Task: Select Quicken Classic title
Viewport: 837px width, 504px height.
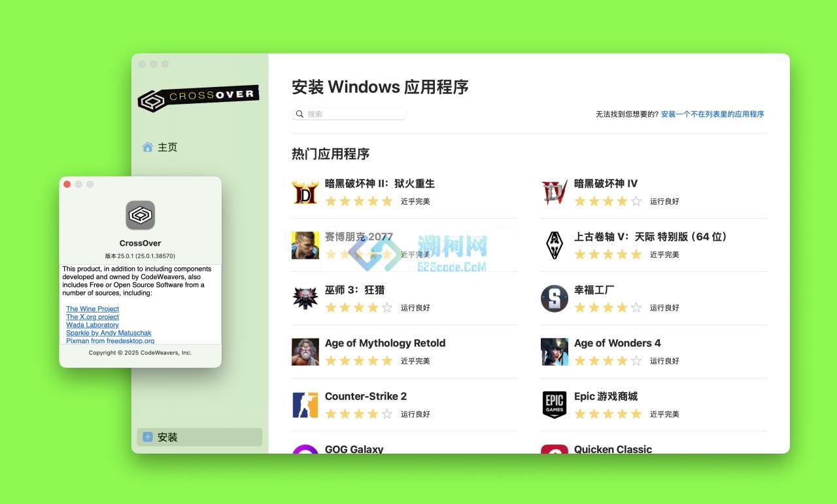Action: [613, 449]
